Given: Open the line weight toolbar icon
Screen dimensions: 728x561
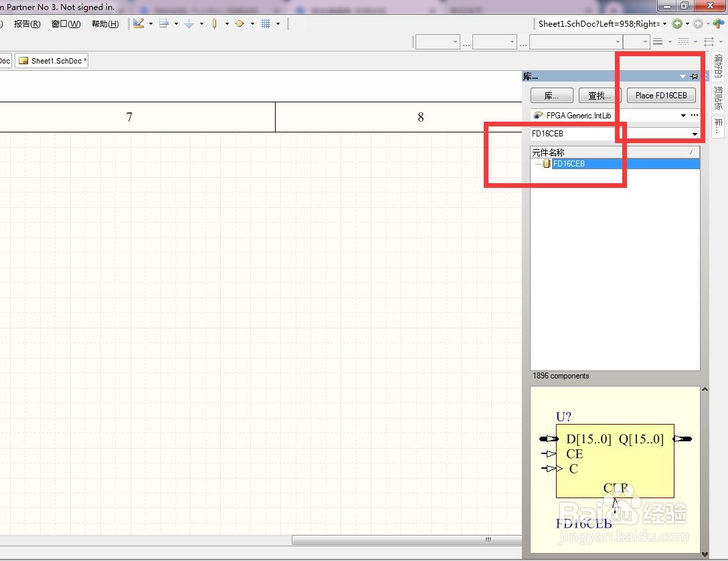Looking at the screenshot, I should point(658,41).
